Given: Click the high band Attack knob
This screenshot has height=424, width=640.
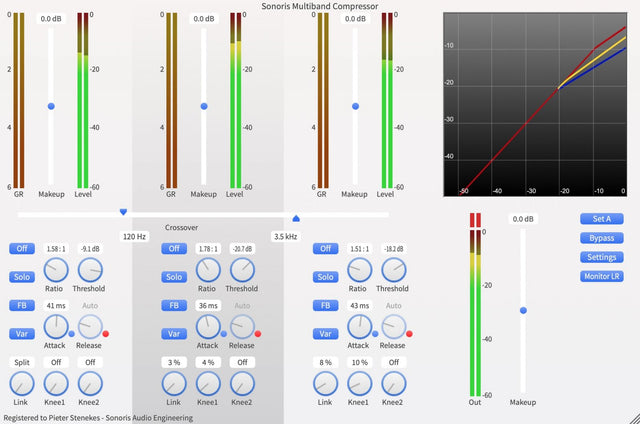Looking at the screenshot, I should 361,327.
